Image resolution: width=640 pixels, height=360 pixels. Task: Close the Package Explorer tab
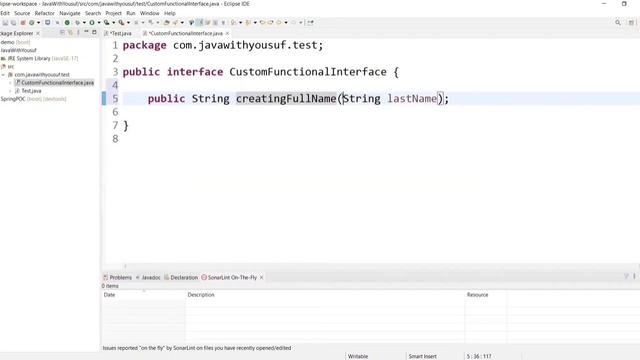coord(38,33)
